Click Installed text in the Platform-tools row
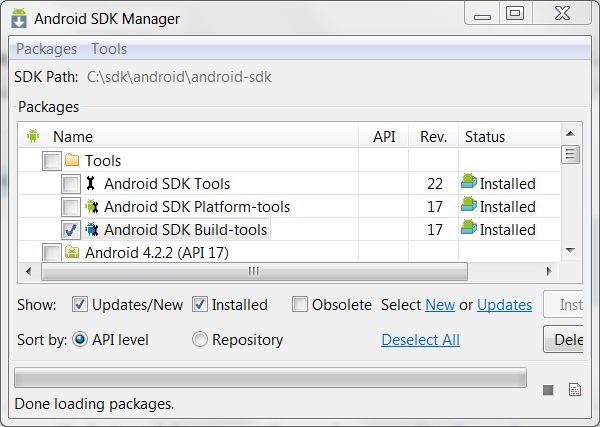 click(507, 207)
